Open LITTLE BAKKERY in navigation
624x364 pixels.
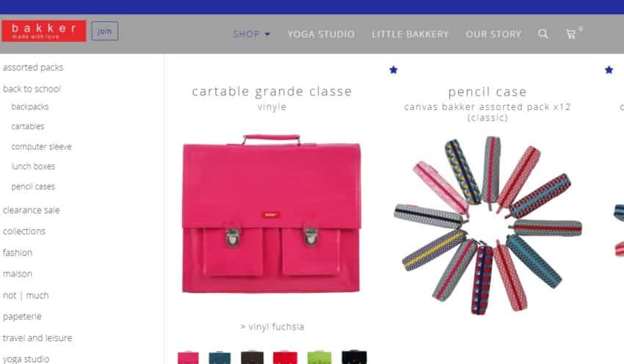coord(410,34)
